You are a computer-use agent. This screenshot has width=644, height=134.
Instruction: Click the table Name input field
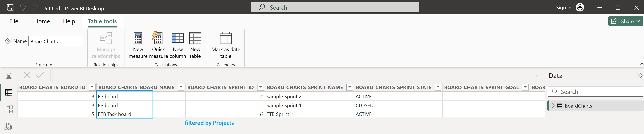click(56, 41)
